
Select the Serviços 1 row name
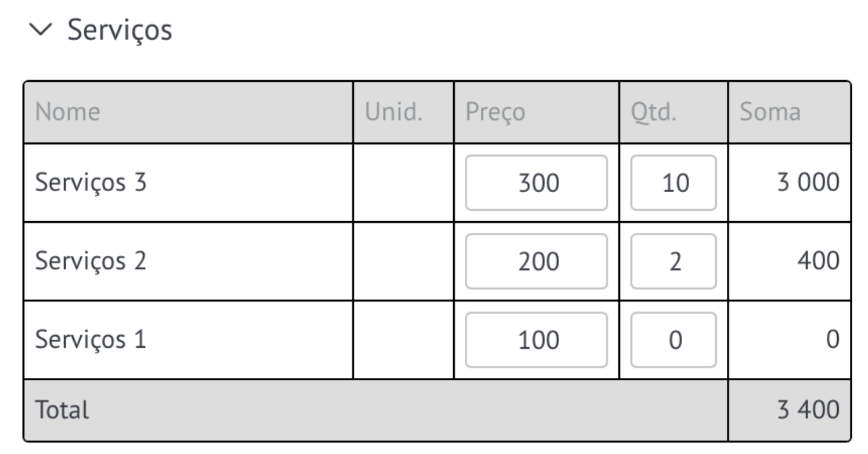pos(91,340)
